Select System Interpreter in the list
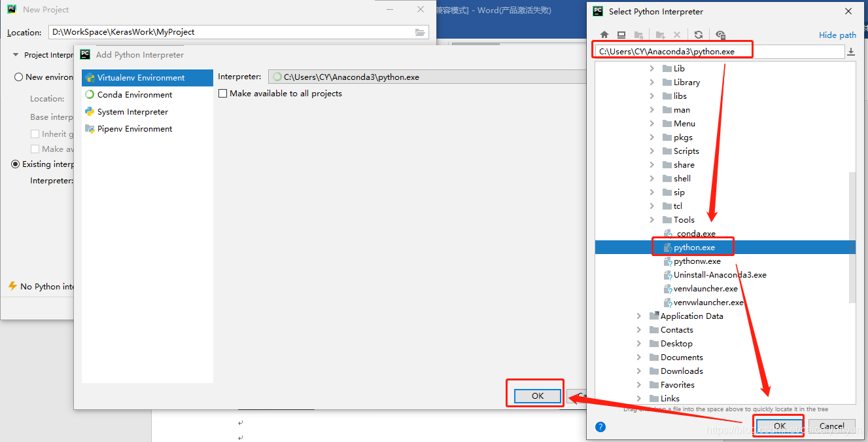The height and width of the screenshot is (442, 868). point(147,112)
